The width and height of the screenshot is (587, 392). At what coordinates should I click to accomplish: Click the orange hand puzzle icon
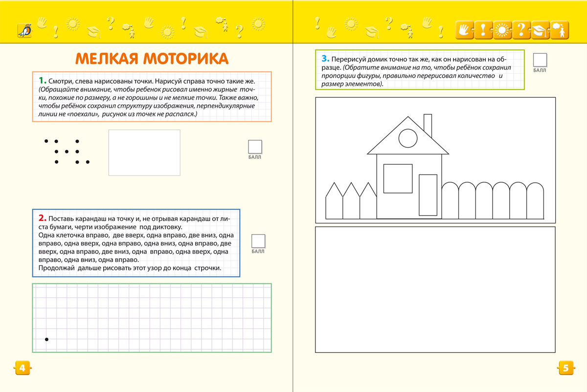tap(464, 30)
